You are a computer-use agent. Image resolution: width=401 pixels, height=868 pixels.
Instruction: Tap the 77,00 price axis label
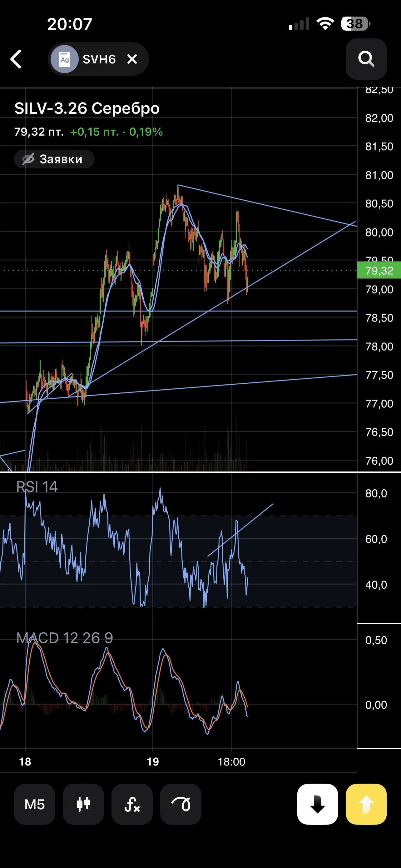(x=379, y=403)
